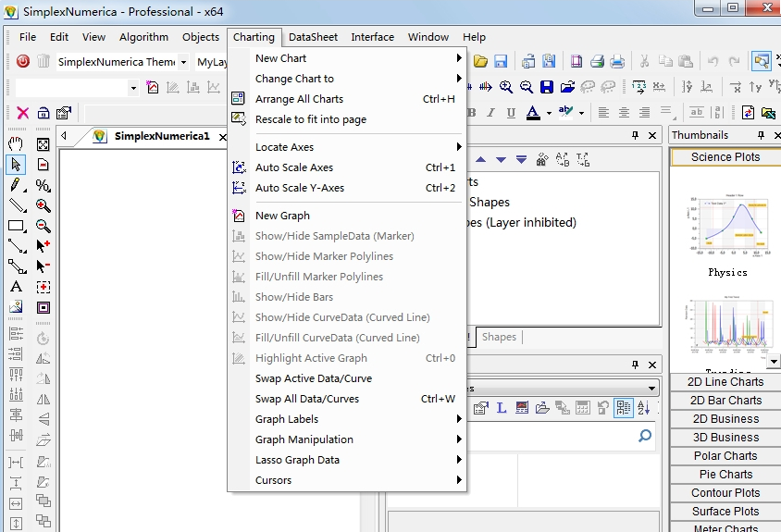Click the zoom in magnifier tool
This screenshot has width=781, height=532.
(x=43, y=205)
